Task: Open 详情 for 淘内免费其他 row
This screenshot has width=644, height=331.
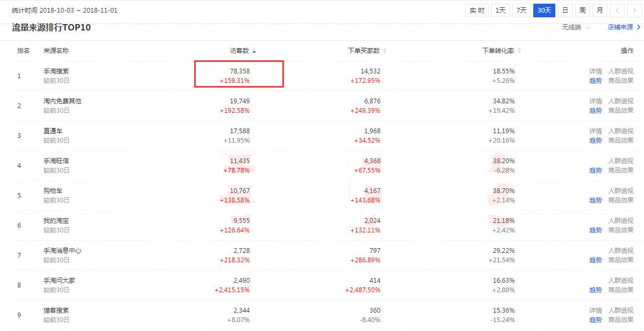Action: click(595, 101)
